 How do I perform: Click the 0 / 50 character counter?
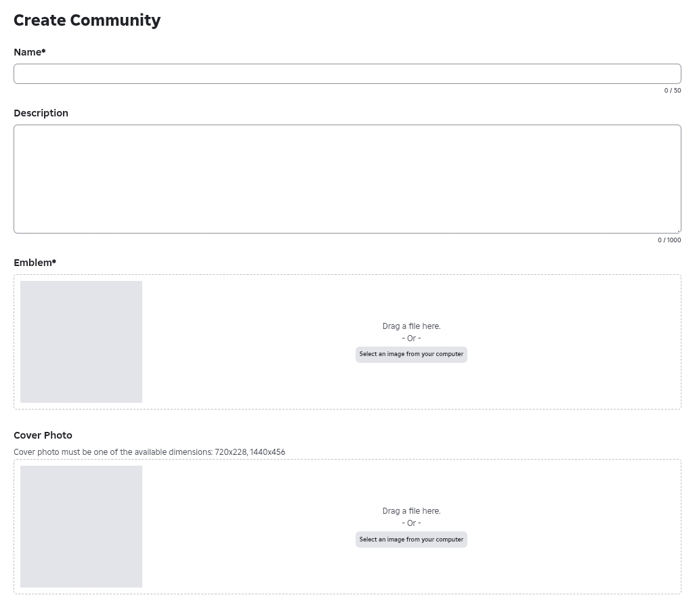click(x=673, y=91)
